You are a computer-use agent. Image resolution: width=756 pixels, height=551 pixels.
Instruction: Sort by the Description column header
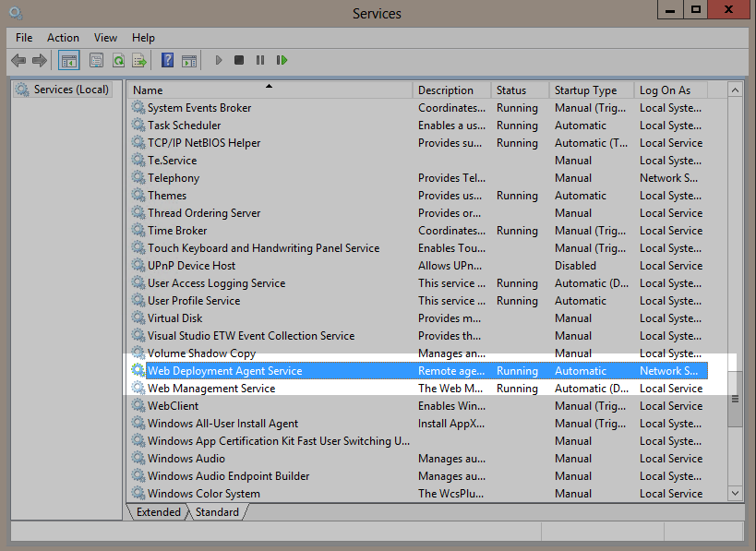[x=451, y=90]
